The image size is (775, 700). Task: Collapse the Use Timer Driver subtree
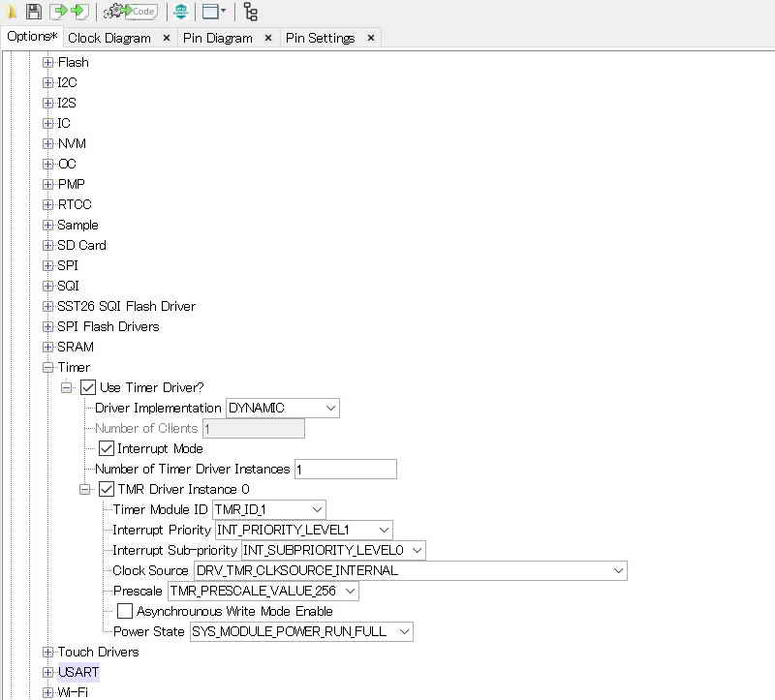pyautogui.click(x=66, y=388)
